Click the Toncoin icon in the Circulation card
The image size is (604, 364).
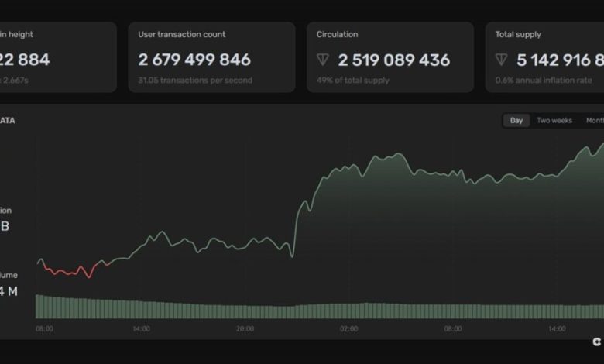324,60
